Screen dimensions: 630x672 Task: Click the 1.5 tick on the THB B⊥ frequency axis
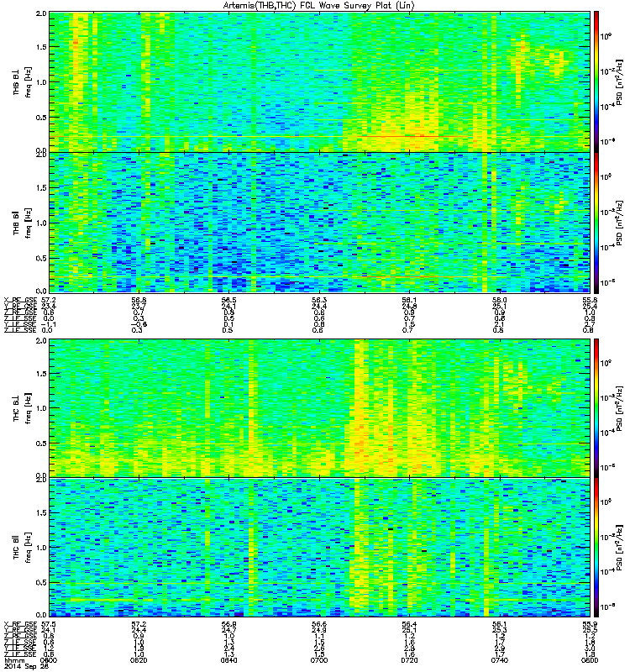coord(41,47)
